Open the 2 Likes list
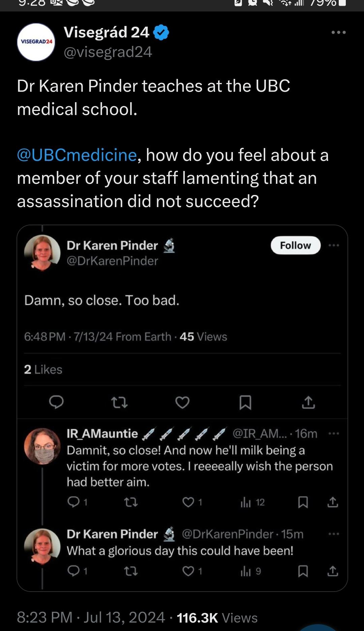 [43, 370]
